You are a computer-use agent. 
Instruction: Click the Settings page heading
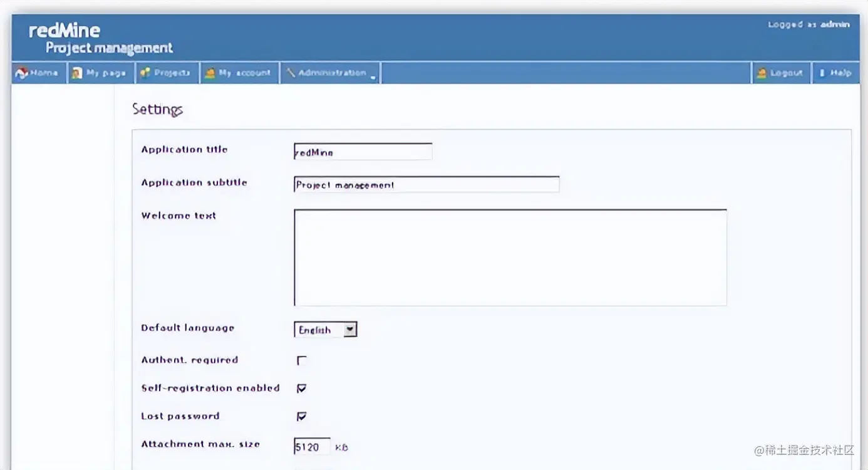tap(157, 109)
